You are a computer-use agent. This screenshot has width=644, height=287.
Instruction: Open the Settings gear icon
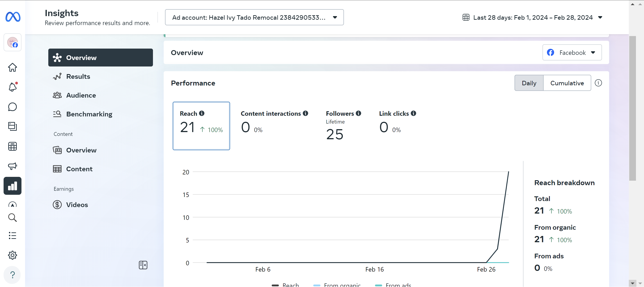[x=13, y=255]
